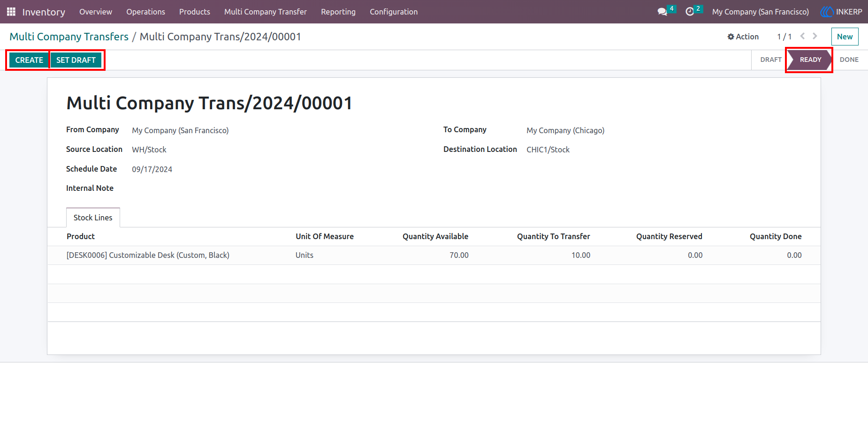Image resolution: width=868 pixels, height=437 pixels.
Task: Open the Operations menu
Action: coord(145,12)
